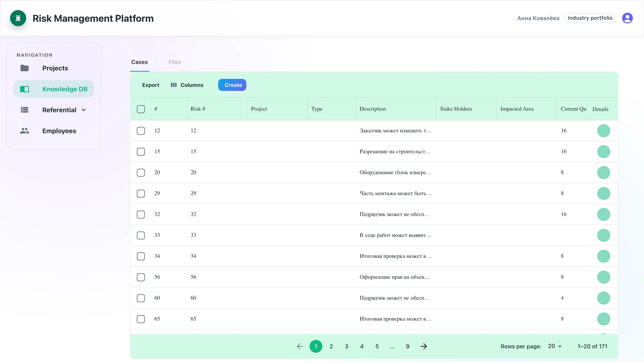Viewport: 644px width, 362px height.
Task: Click the Employees people icon
Action: [24, 131]
